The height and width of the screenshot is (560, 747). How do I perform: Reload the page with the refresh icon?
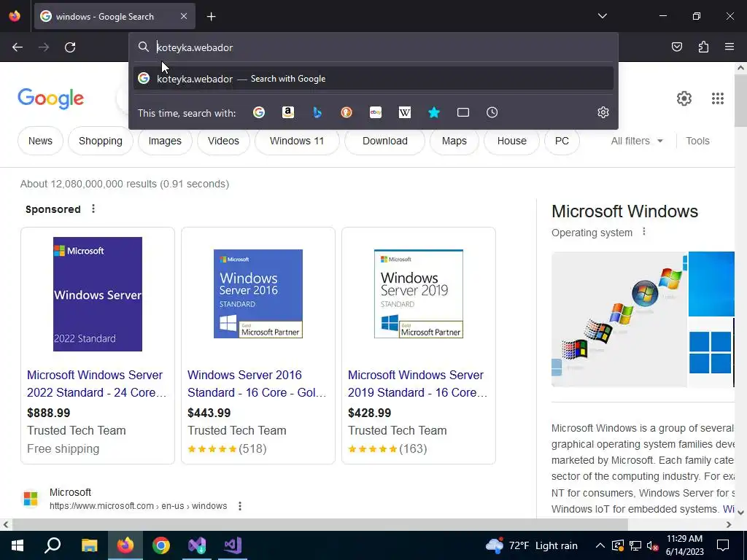point(70,47)
